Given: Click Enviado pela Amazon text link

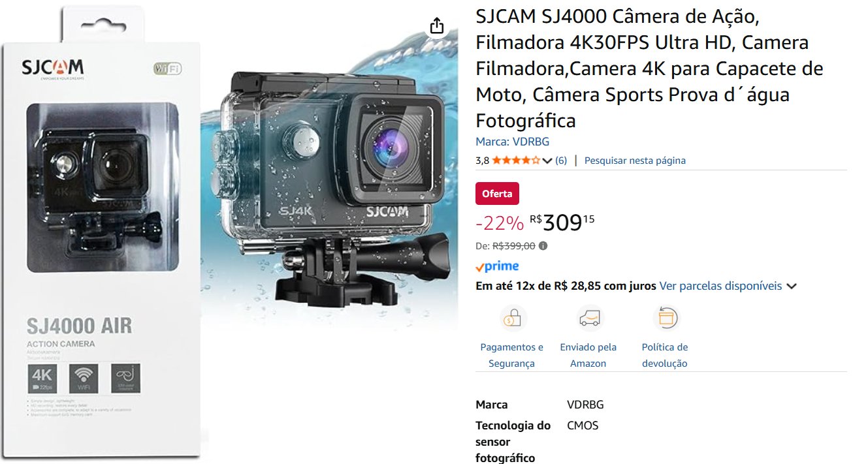Looking at the screenshot, I should point(588,356).
